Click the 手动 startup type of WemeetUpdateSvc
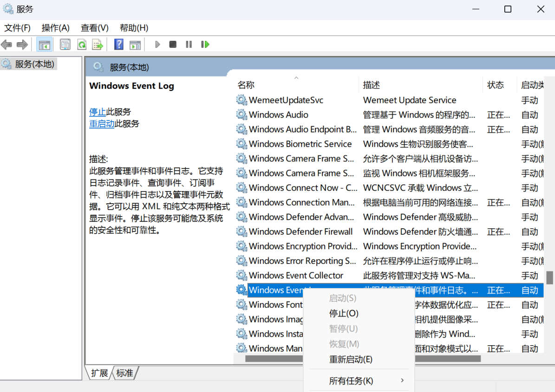The image size is (555, 392). tap(529, 100)
